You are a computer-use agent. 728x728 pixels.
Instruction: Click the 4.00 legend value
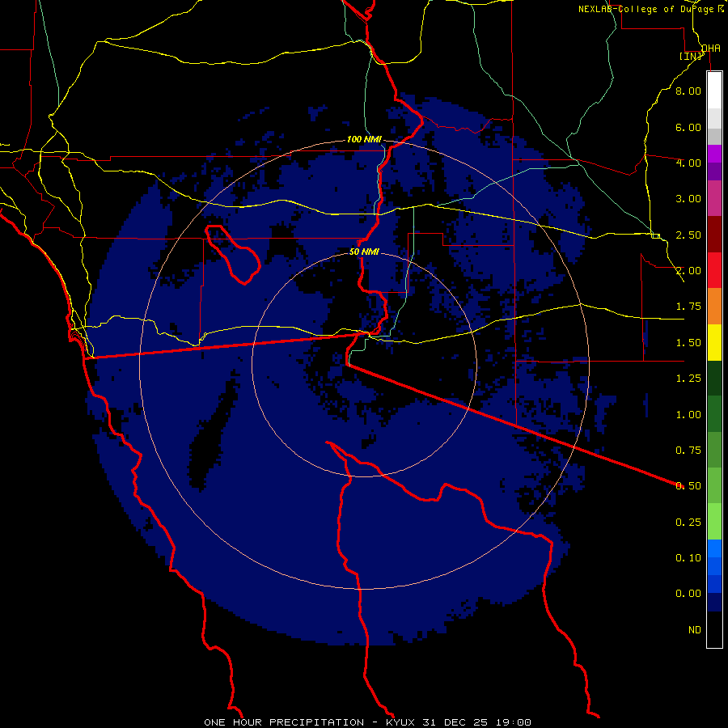pyautogui.click(x=688, y=163)
